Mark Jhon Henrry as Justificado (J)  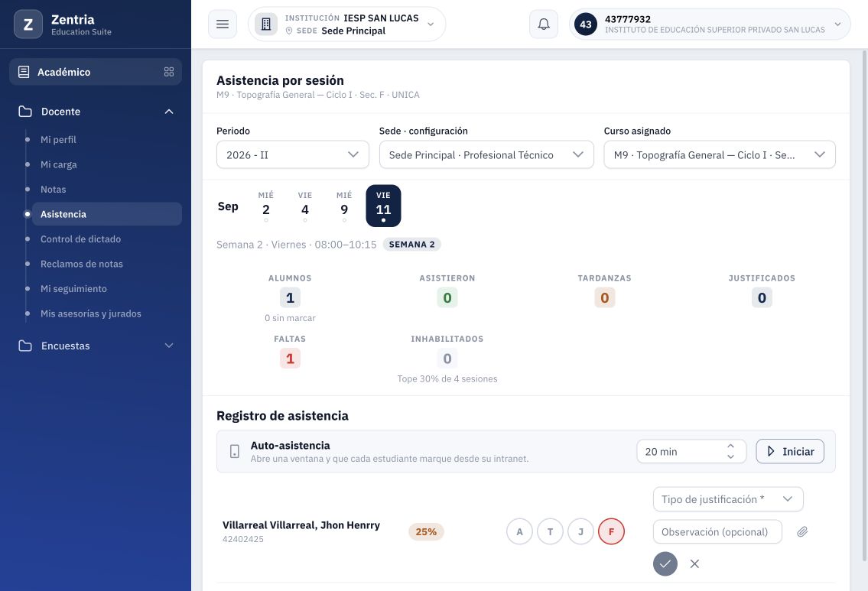coord(580,532)
